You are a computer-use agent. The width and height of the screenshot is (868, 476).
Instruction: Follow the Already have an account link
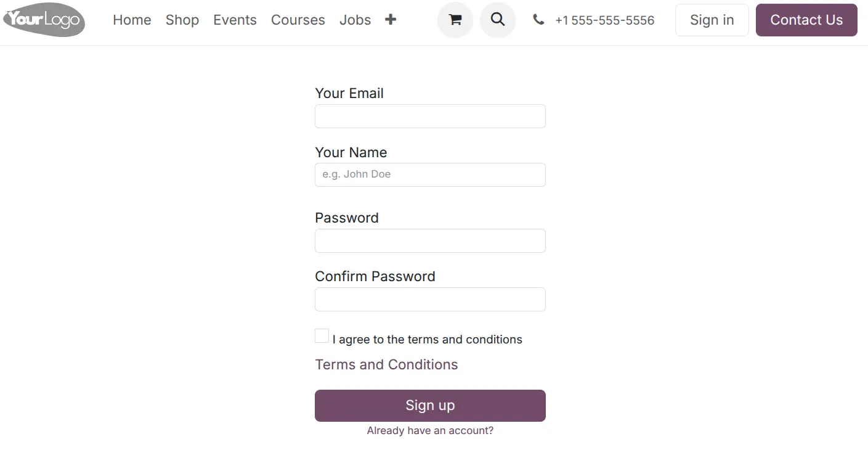(x=430, y=430)
